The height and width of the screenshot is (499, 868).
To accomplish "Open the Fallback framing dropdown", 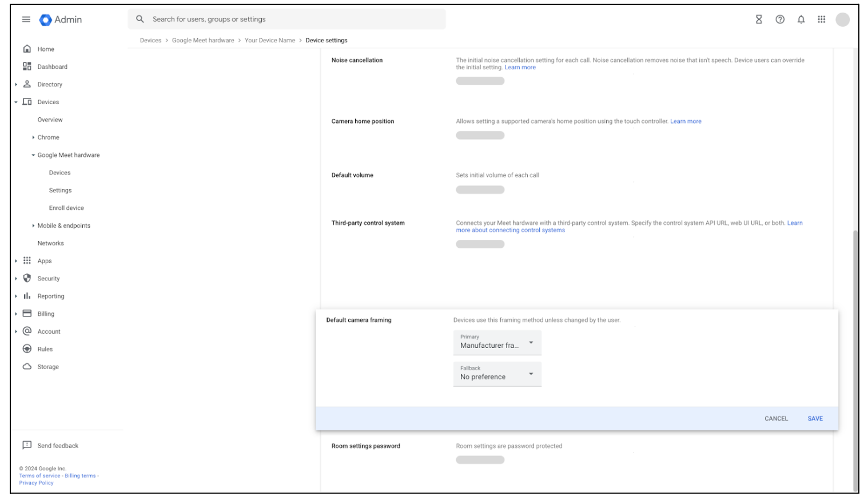I will (x=497, y=374).
